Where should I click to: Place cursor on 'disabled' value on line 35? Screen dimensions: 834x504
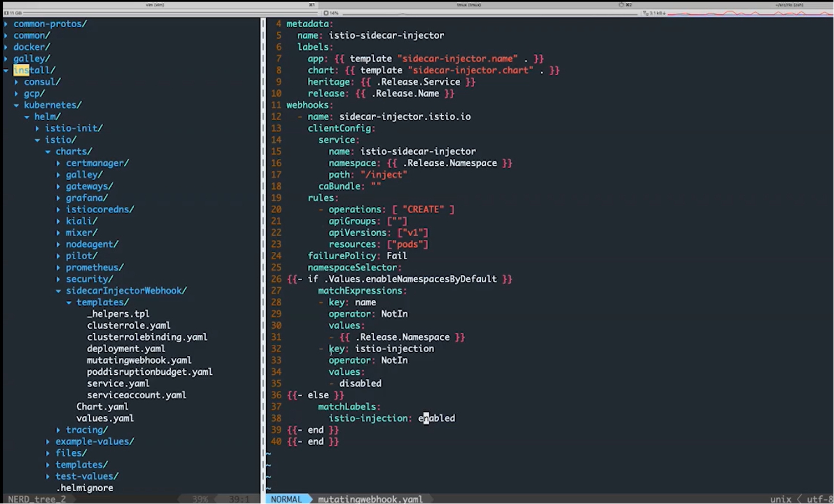[x=360, y=384]
